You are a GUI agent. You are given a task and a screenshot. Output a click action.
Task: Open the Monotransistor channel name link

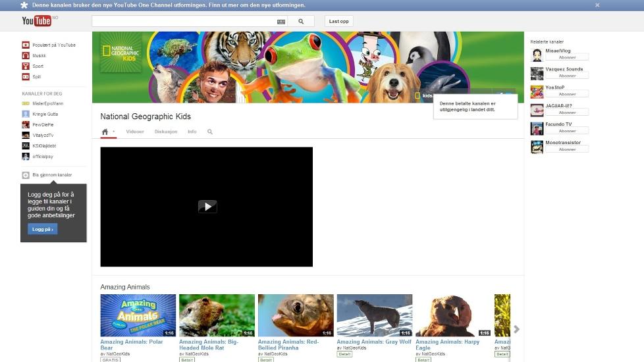(x=563, y=142)
